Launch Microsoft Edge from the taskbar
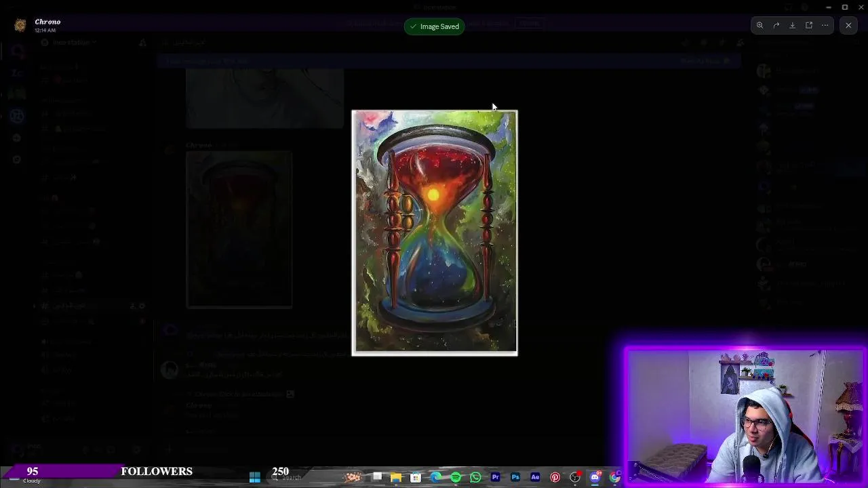This screenshot has height=488, width=868. 435,478
